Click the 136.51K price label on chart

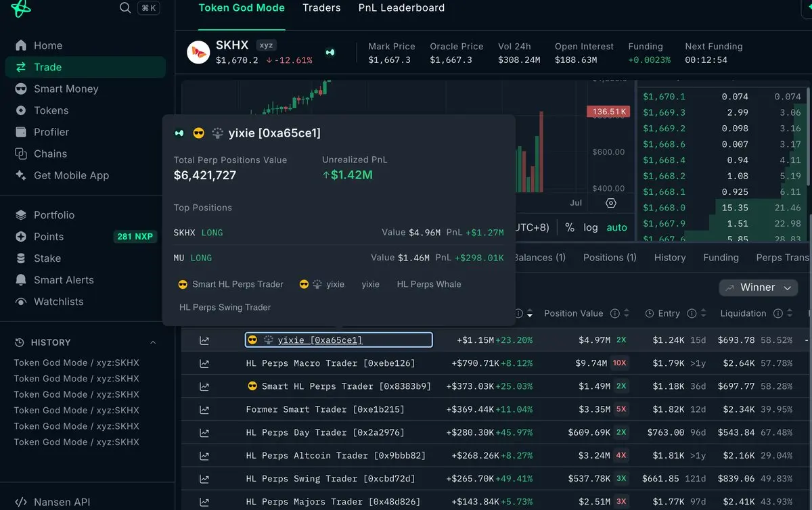coord(609,112)
